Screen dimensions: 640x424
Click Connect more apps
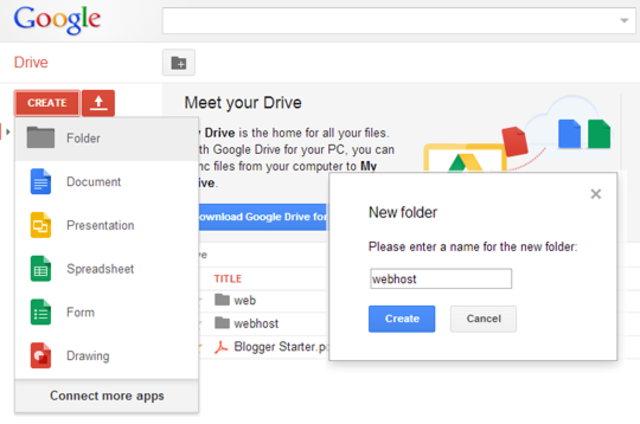107,396
